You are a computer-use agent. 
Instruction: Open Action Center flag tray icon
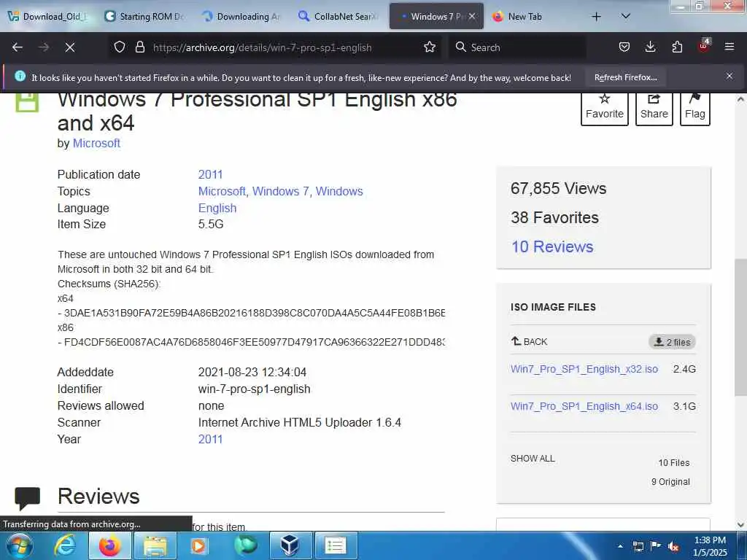(656, 545)
